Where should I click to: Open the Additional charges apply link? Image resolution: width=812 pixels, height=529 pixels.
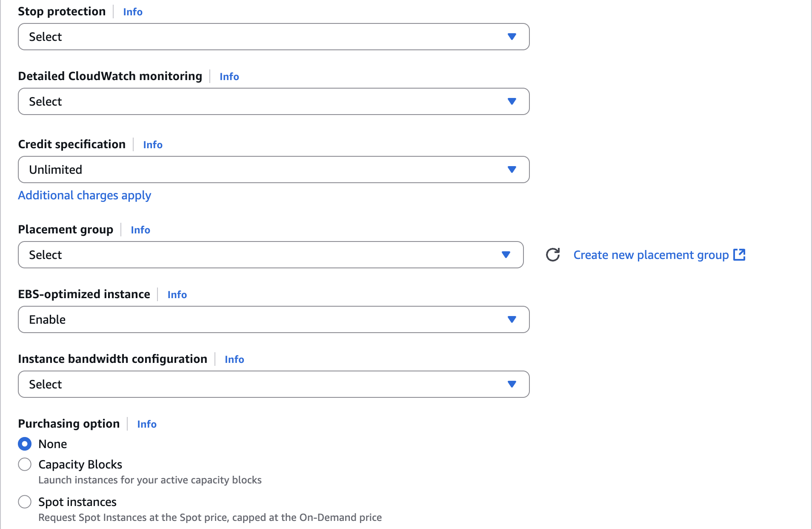84,195
